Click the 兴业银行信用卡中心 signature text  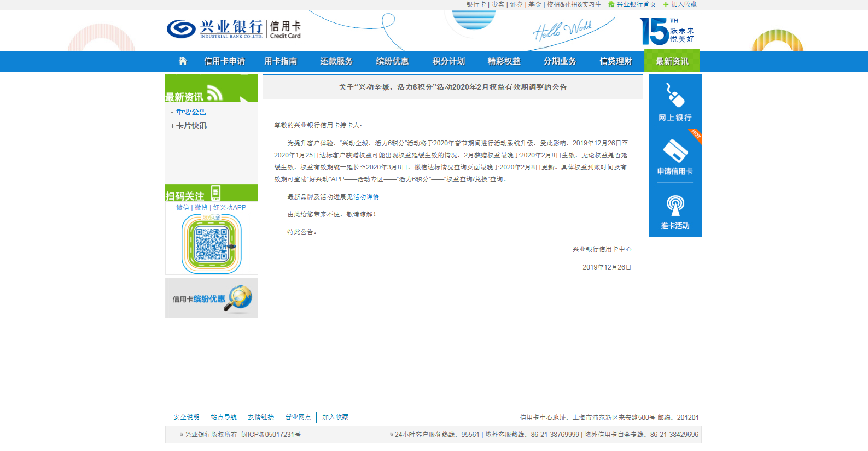coord(602,249)
